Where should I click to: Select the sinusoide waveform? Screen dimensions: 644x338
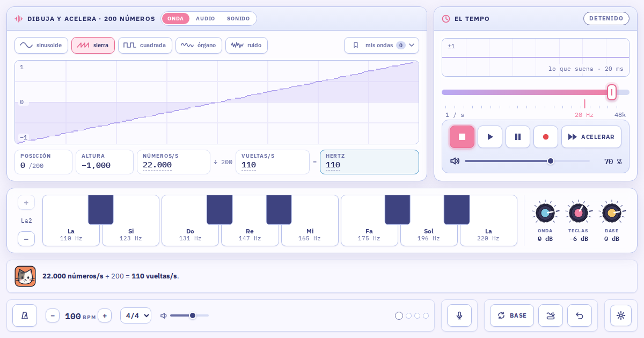pyautogui.click(x=41, y=45)
